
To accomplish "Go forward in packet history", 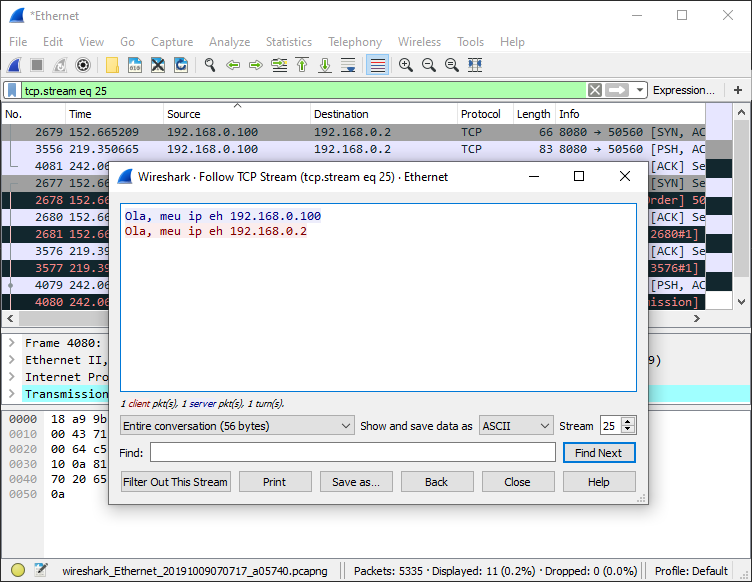I will (x=256, y=65).
